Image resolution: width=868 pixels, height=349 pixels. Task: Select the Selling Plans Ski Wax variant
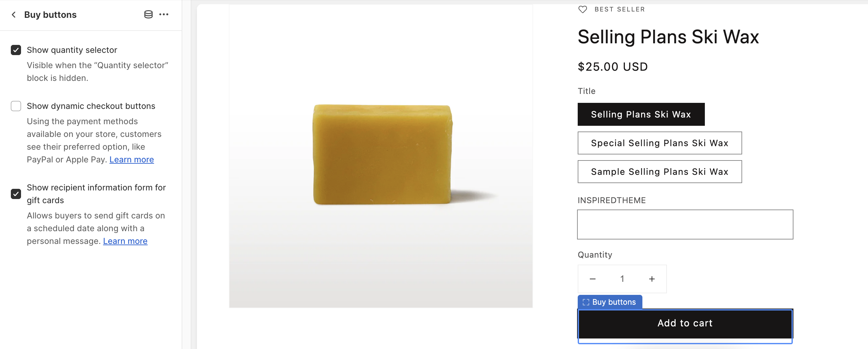click(641, 115)
